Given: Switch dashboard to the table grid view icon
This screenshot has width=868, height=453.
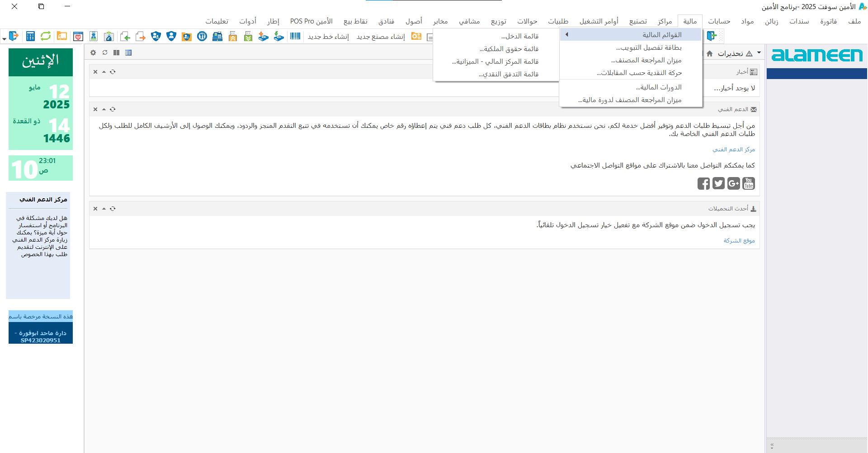Looking at the screenshot, I should [128, 53].
